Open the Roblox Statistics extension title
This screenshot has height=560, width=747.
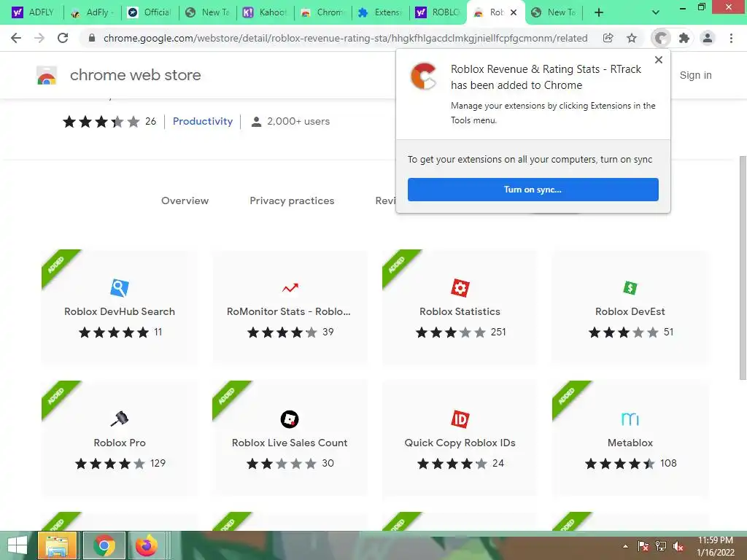[460, 311]
